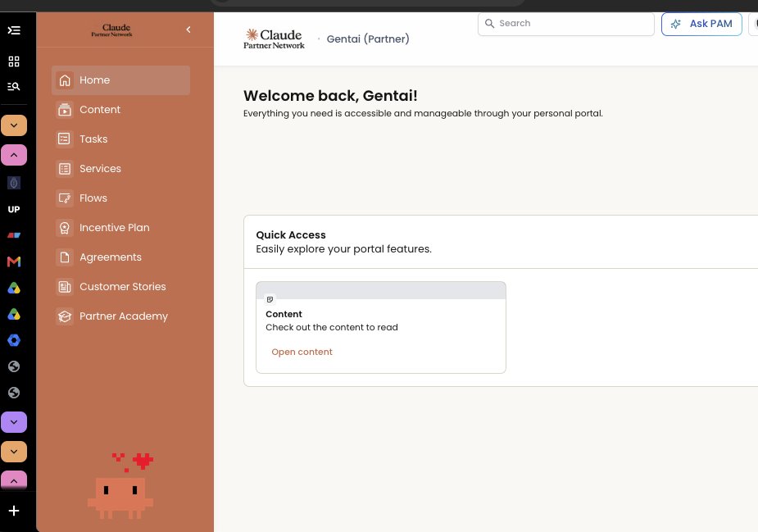The width and height of the screenshot is (758, 532).
Task: Open the Content sidebar item
Action: [120, 110]
